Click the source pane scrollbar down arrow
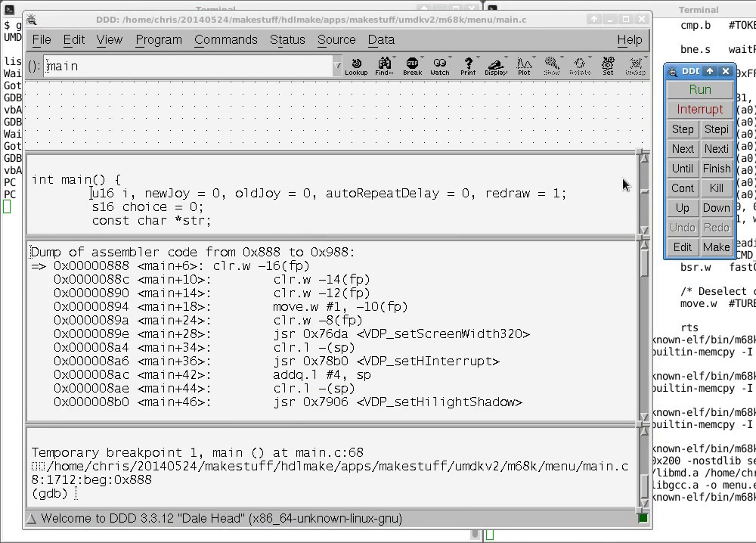756x543 pixels. coord(644,230)
